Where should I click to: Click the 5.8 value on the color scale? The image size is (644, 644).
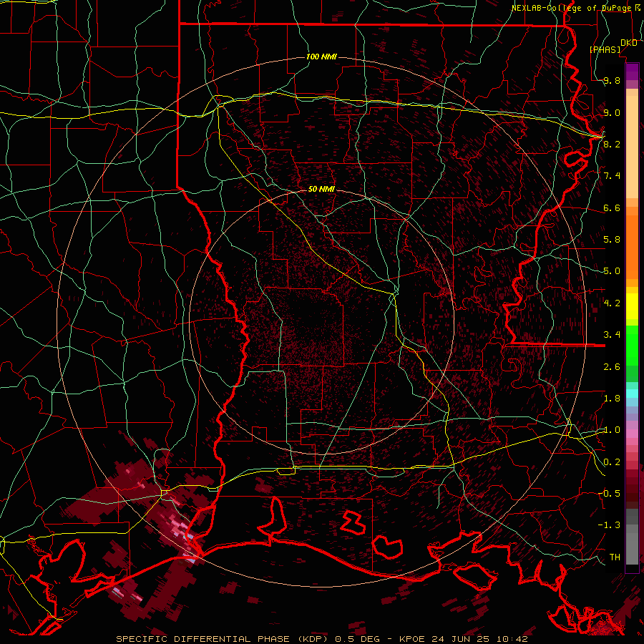tap(612, 239)
